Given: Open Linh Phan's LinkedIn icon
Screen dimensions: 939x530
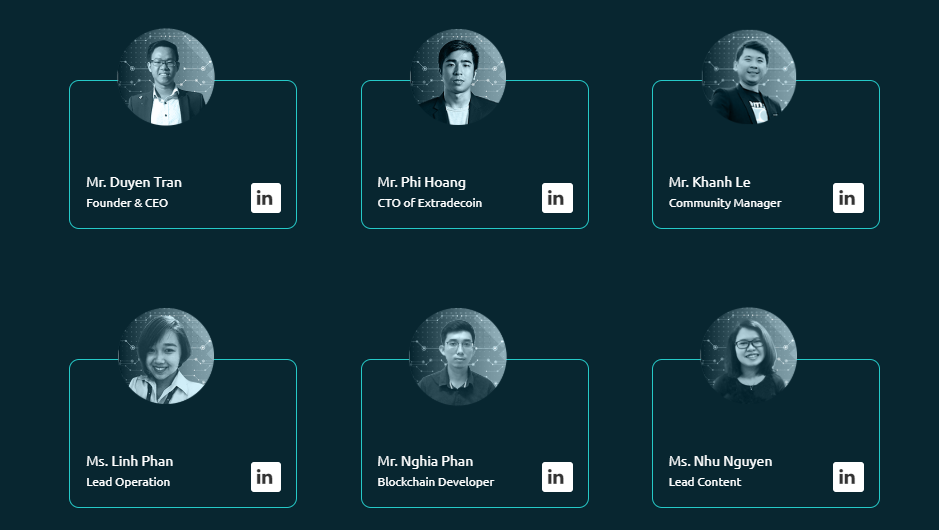Looking at the screenshot, I should (x=265, y=477).
